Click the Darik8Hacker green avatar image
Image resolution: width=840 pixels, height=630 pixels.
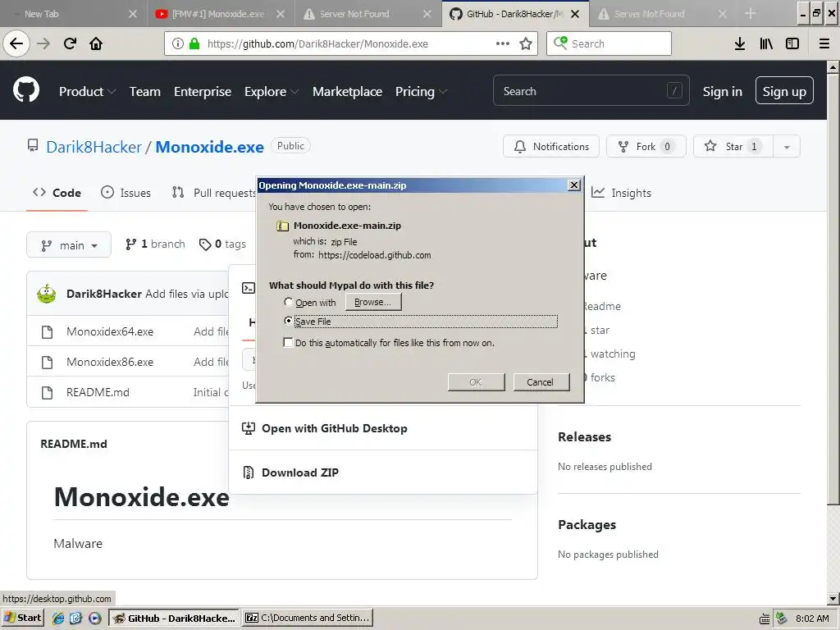pyautogui.click(x=47, y=294)
